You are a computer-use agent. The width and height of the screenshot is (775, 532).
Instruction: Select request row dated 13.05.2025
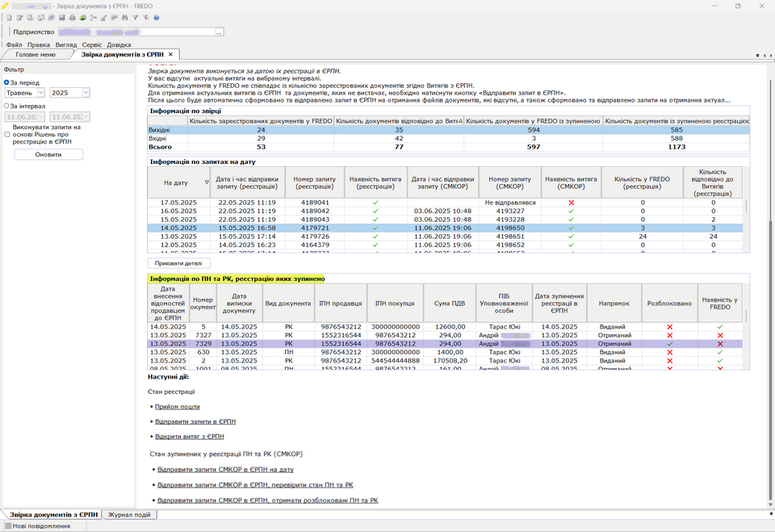[x=445, y=237]
